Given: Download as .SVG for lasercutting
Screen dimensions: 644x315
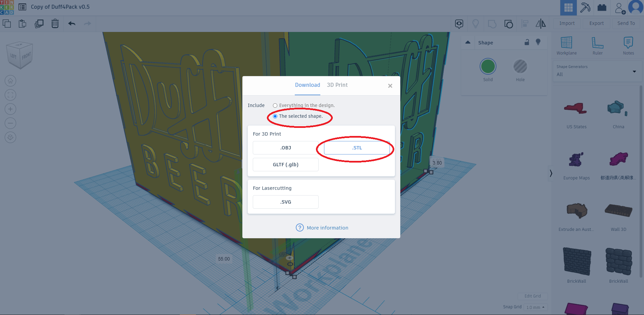Looking at the screenshot, I should 286,202.
